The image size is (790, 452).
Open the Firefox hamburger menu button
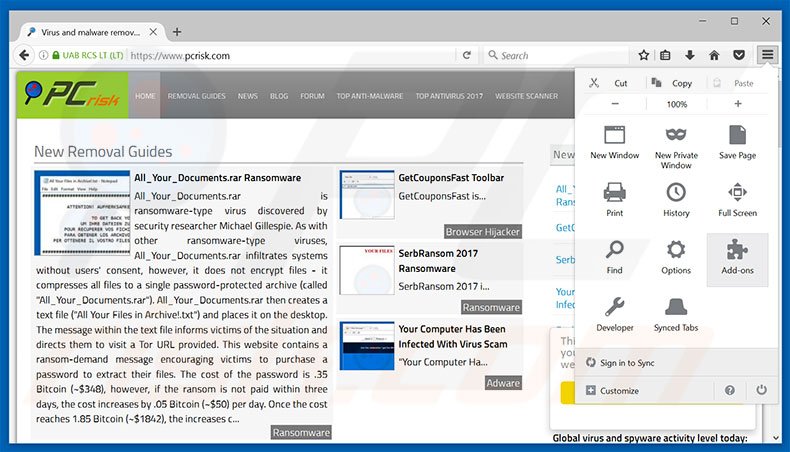[767, 55]
